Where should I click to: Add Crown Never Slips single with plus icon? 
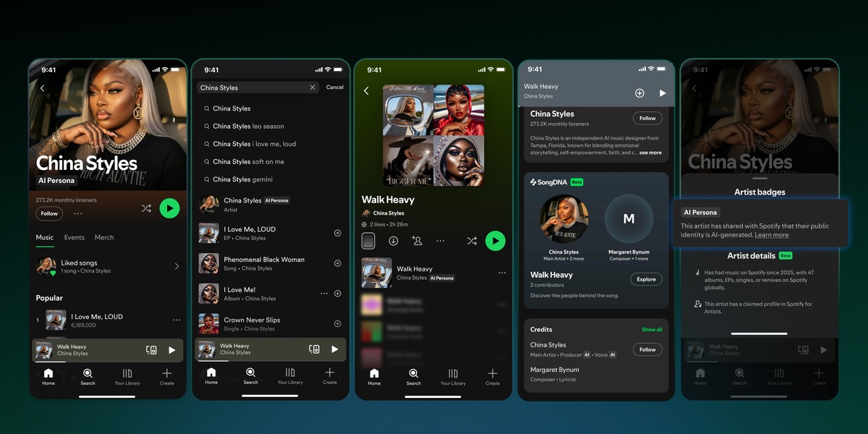337,323
